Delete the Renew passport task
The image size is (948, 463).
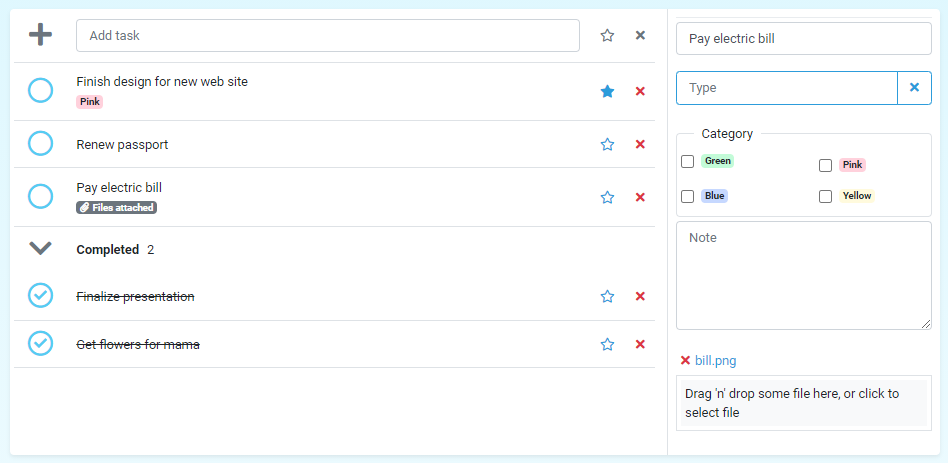click(640, 144)
